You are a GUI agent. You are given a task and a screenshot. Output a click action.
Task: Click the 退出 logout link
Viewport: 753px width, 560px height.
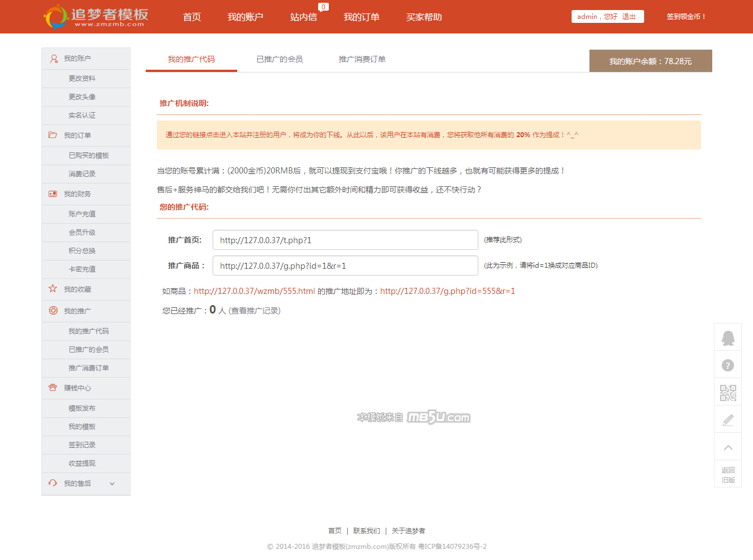629,17
